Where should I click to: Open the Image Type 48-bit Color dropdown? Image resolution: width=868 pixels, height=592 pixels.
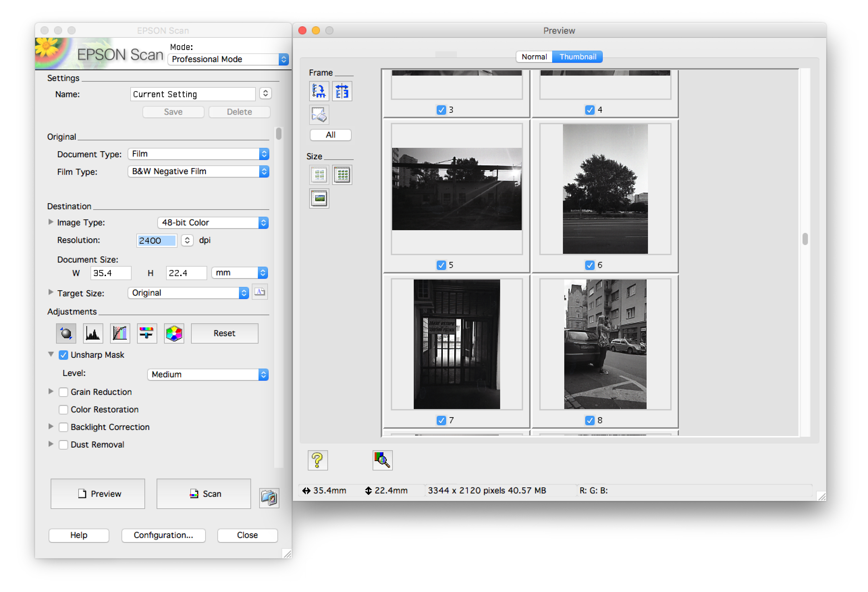tap(213, 223)
